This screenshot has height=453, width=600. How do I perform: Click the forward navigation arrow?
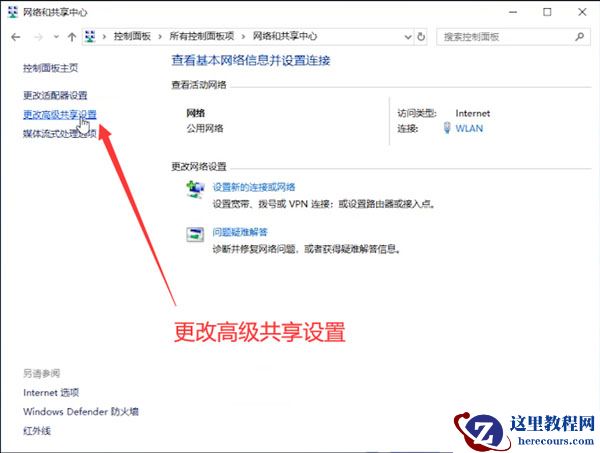[38, 37]
